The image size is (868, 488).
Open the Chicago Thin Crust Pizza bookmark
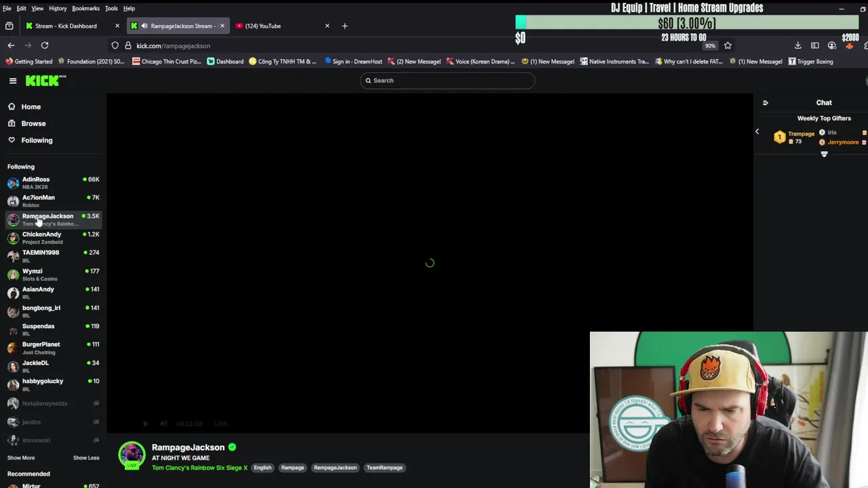pyautogui.click(x=167, y=62)
